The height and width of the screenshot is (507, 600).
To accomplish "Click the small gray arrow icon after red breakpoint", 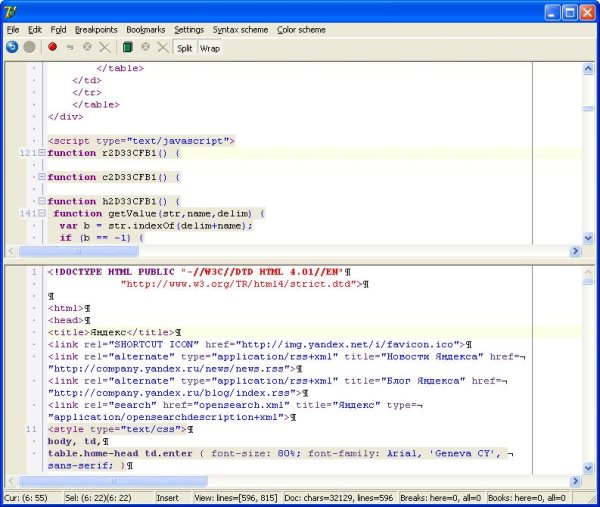I will [70, 47].
